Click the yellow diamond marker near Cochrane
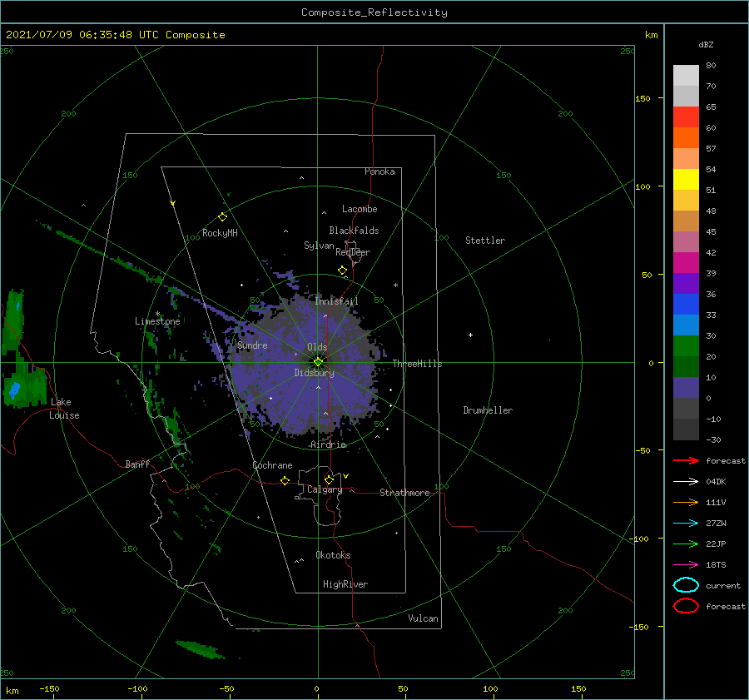This screenshot has width=749, height=700. pos(285,480)
